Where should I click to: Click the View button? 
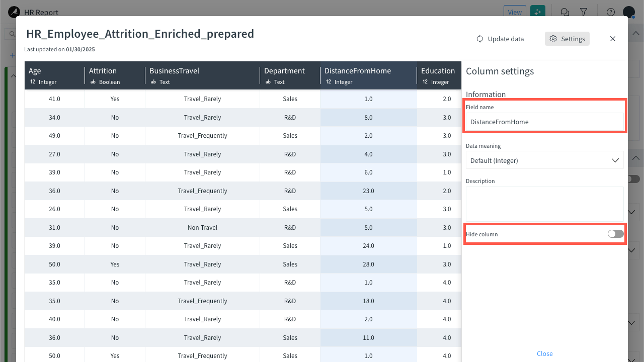[x=515, y=12]
